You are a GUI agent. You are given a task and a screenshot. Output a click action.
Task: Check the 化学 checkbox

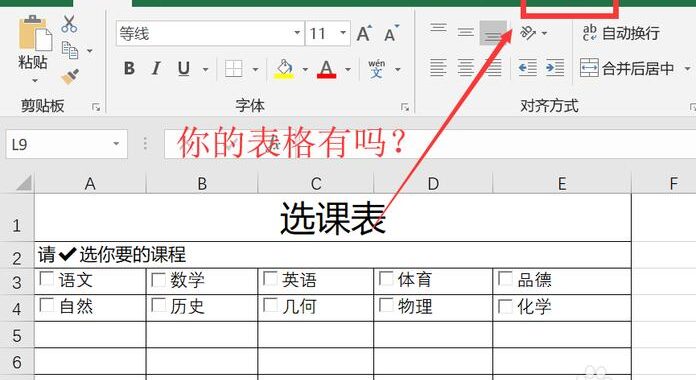point(505,306)
